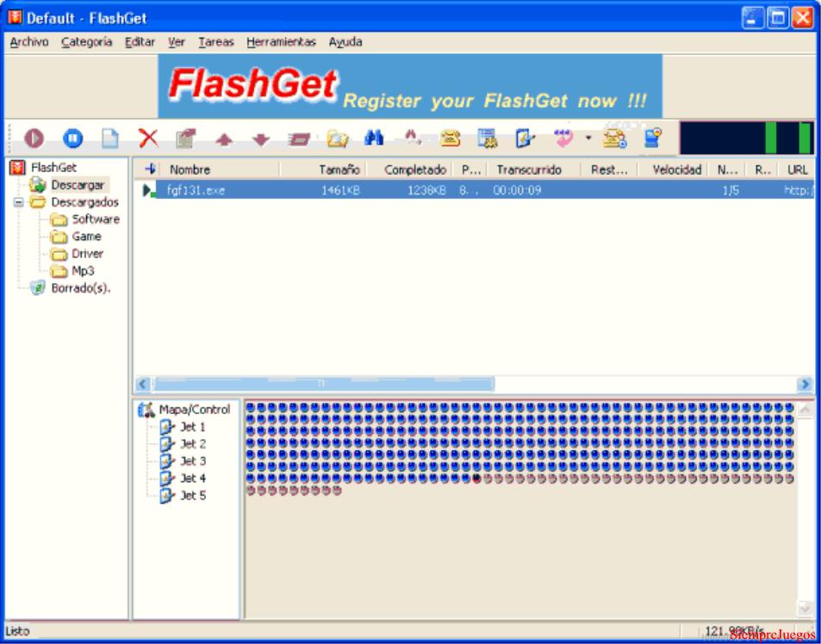This screenshot has height=644, width=821.
Task: Select the Descargados folder
Action: (84, 202)
